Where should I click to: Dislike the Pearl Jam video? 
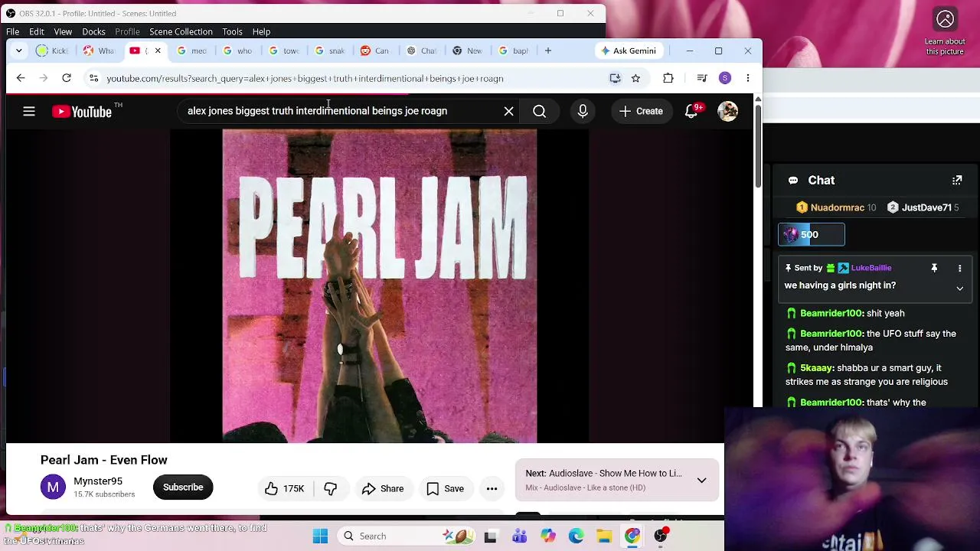tap(331, 488)
